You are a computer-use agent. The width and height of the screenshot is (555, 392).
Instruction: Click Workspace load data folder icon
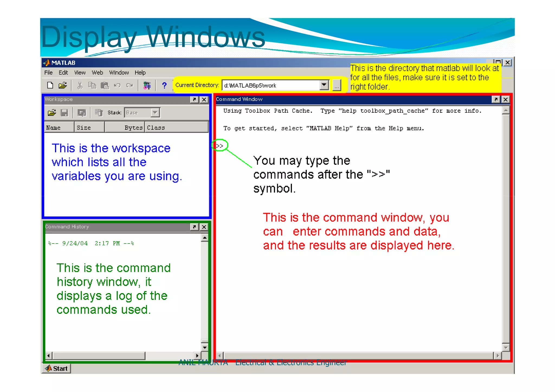pyautogui.click(x=52, y=113)
